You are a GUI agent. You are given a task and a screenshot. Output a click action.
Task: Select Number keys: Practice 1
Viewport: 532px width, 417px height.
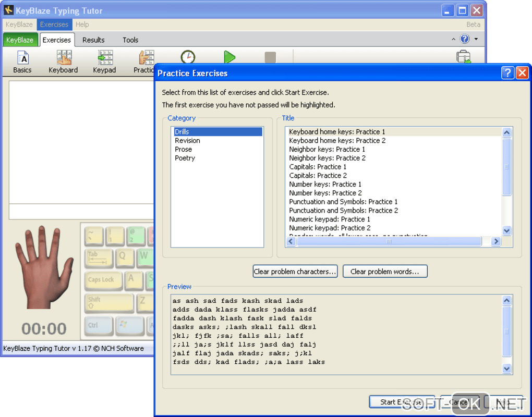click(394, 184)
